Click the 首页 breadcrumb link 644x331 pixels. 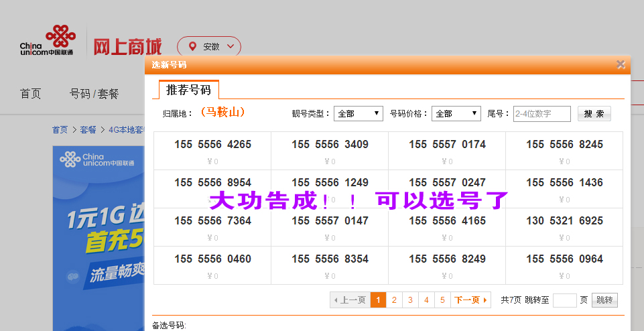[60, 130]
